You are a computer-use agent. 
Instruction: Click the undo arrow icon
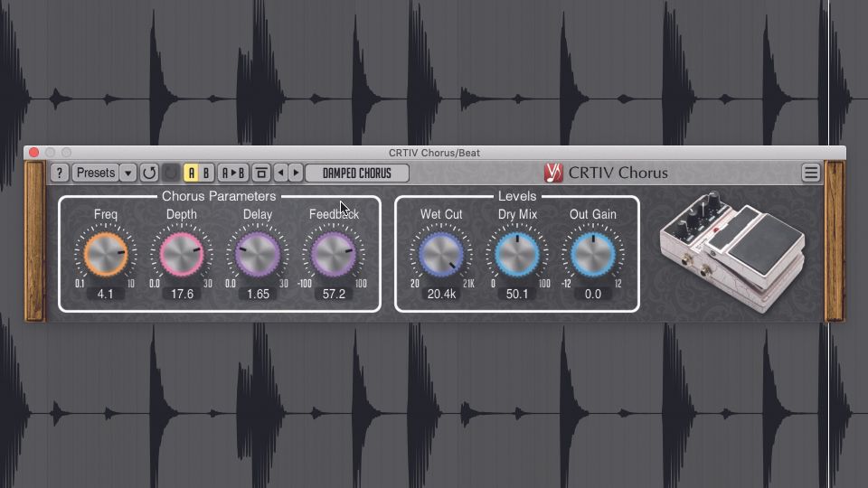149,173
